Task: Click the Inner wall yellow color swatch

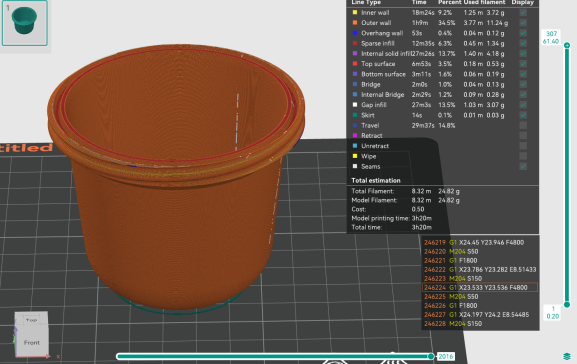Action: tap(355, 13)
